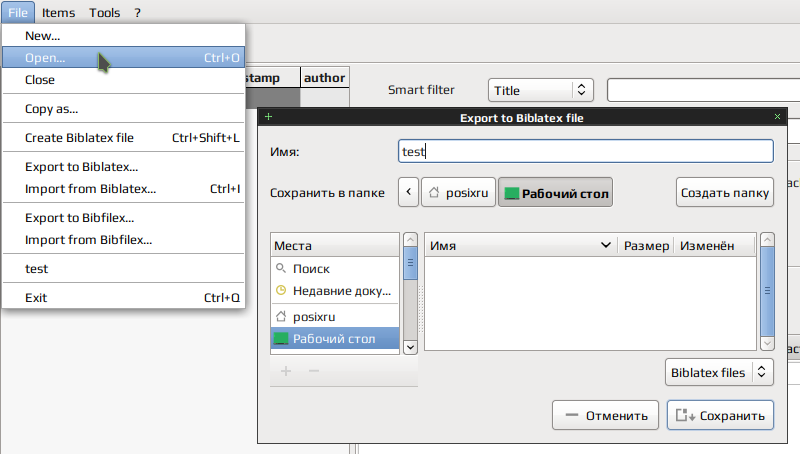Click the places list scrollbar thumb
The height and width of the screenshot is (454, 800).
pyautogui.click(x=410, y=263)
